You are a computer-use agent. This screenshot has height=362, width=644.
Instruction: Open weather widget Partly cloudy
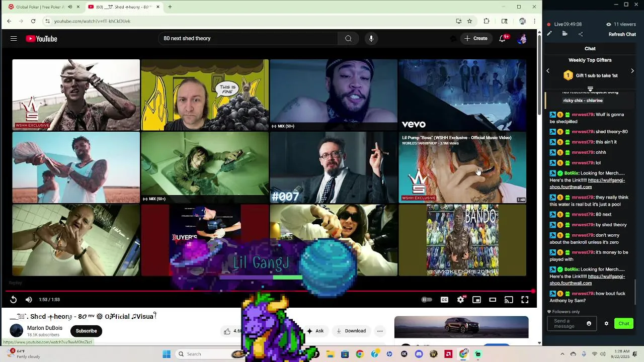tap(24, 354)
